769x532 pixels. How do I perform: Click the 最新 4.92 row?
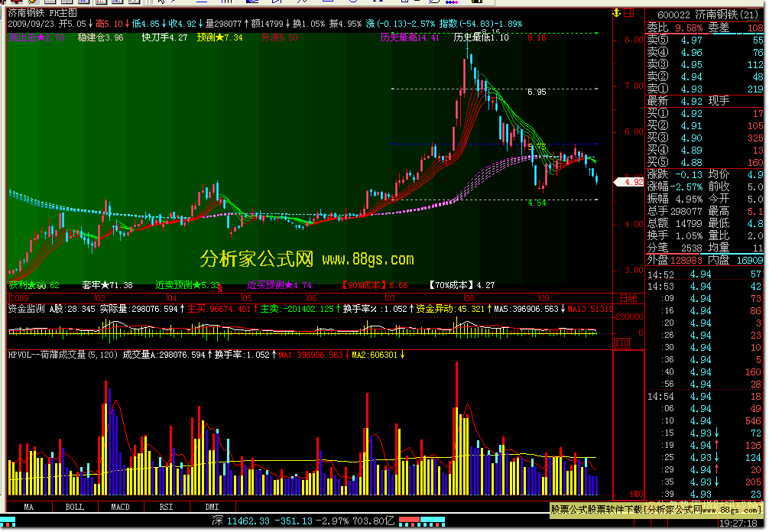coord(675,101)
